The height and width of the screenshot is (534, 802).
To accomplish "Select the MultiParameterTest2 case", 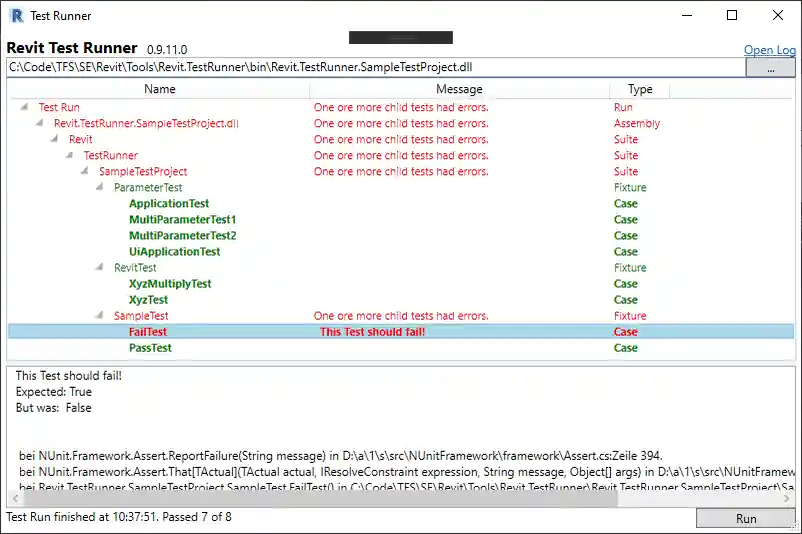I will [182, 236].
